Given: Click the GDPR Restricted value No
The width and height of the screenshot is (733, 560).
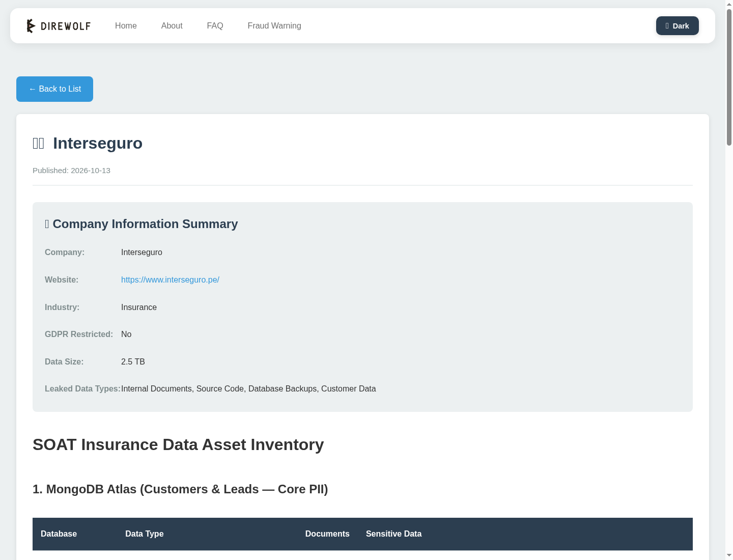Looking at the screenshot, I should click(126, 334).
